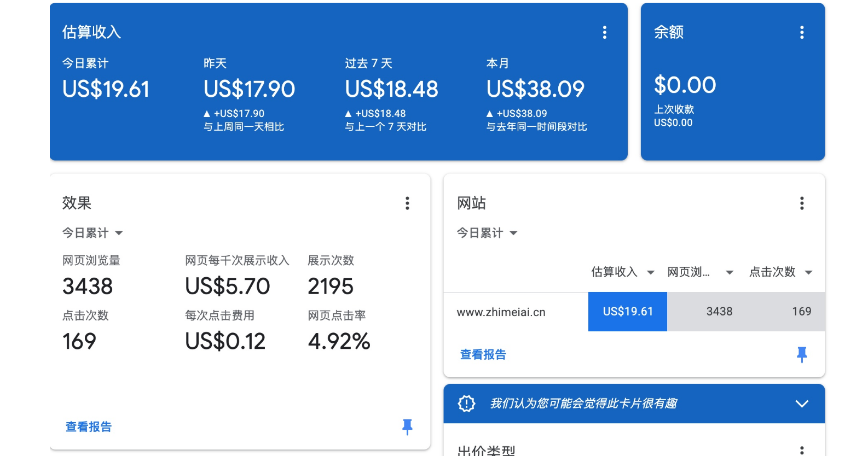868x456 pixels.
Task: Open 查看报告 link in 网站 card
Action: 483,355
